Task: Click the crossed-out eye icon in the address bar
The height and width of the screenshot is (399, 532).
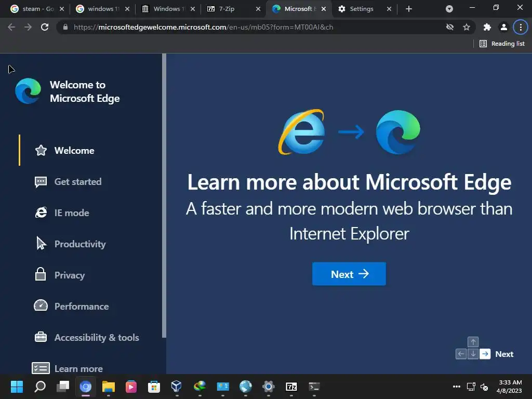Action: coord(450,27)
